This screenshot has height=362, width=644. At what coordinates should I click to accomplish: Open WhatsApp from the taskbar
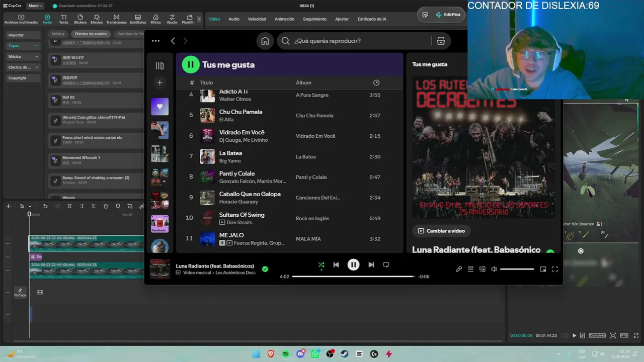pos(315,354)
